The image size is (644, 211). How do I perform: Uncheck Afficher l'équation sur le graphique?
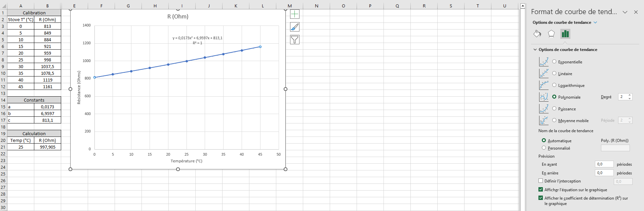pos(541,190)
